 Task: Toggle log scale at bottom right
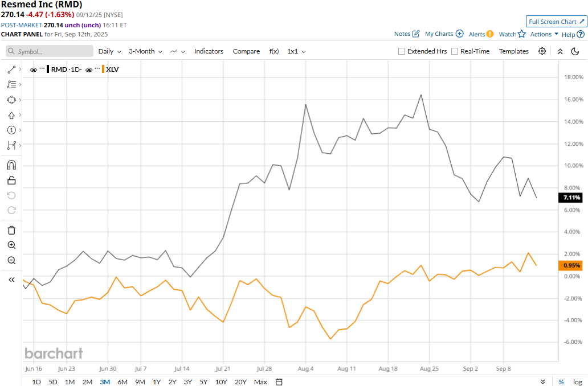pos(578,382)
